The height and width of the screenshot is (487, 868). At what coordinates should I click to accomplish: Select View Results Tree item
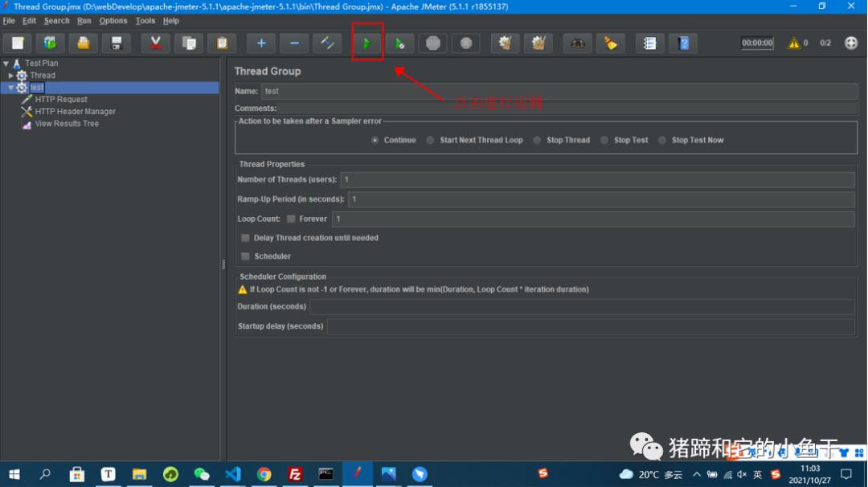tap(67, 124)
